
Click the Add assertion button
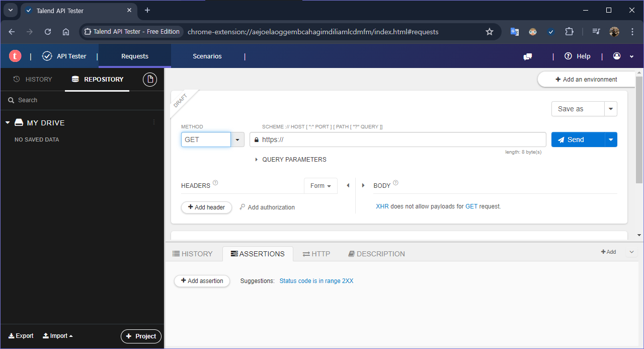(x=202, y=281)
